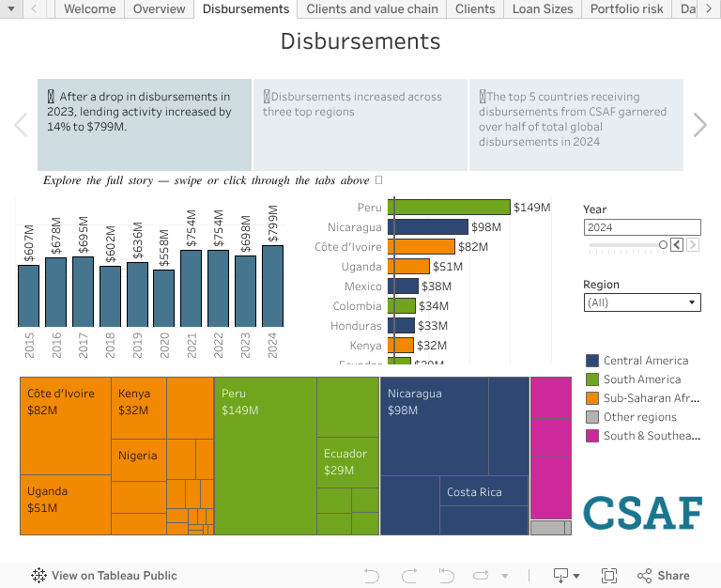Go to previous story point arrow
This screenshot has height=588, width=721.
click(21, 125)
